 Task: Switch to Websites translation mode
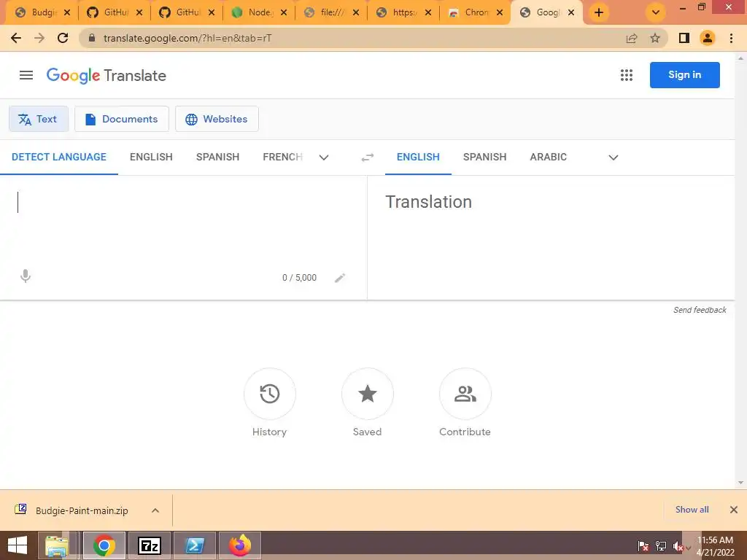tap(217, 119)
